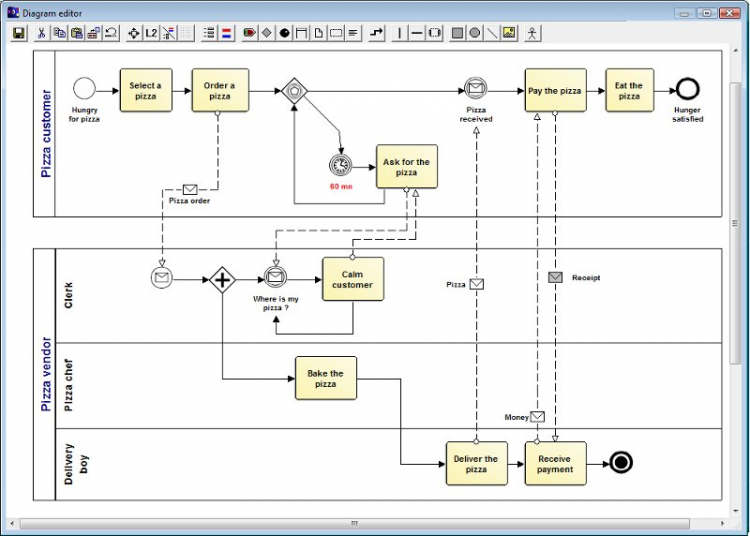This screenshot has width=750, height=536.
Task: Click the 'Hungry for pizza' start event circle
Action: pos(84,89)
